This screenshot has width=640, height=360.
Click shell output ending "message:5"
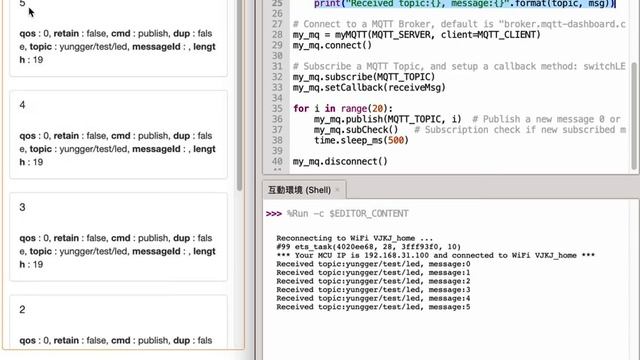pyautogui.click(x=373, y=307)
